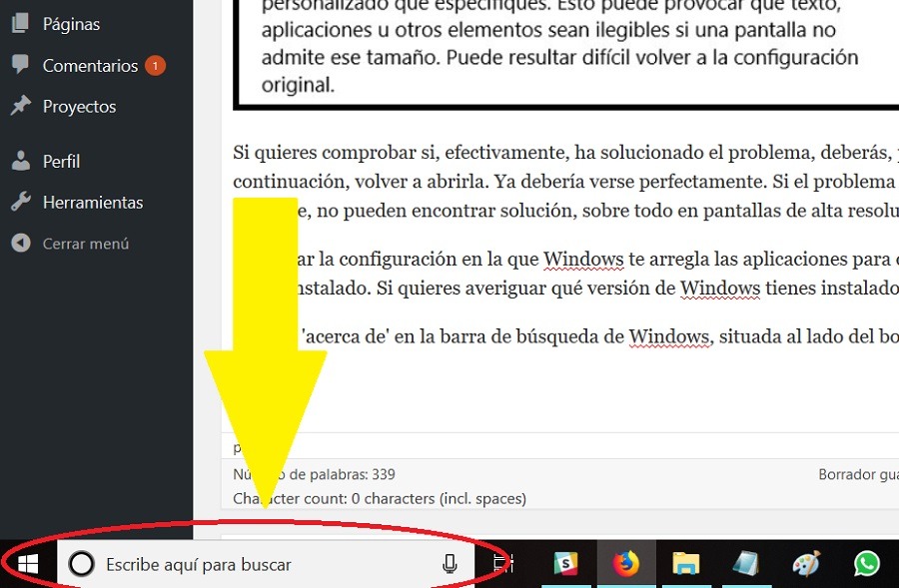
Task: Click the Perfil user icon
Action: (21, 161)
